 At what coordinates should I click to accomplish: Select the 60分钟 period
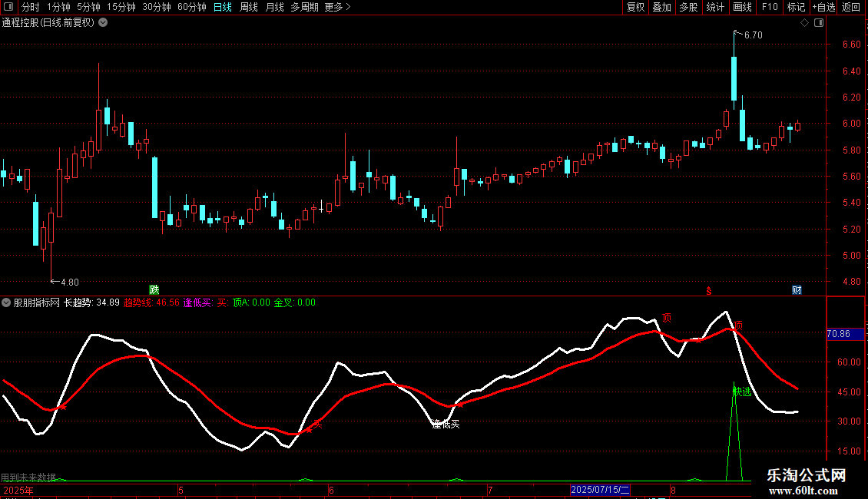click(x=192, y=7)
